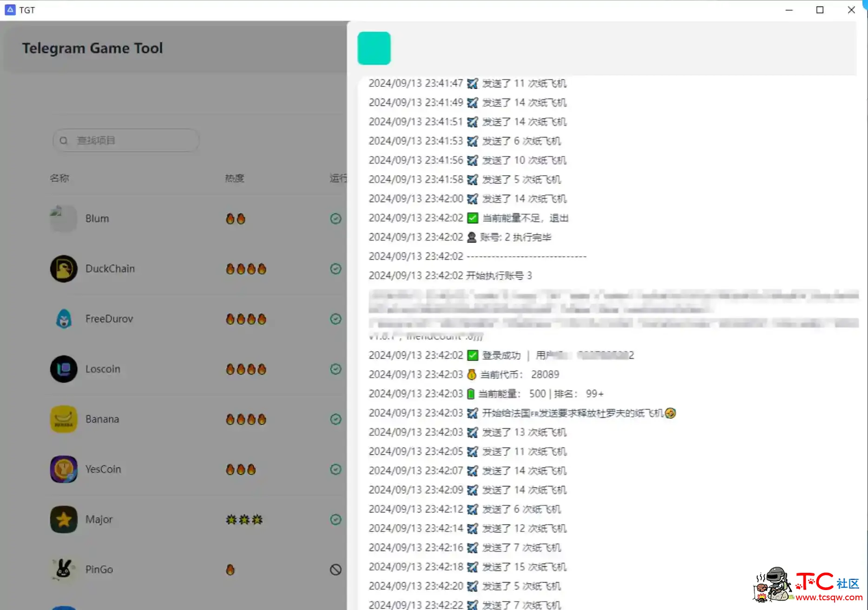Click the 23:41:47 log entry

[x=467, y=83]
